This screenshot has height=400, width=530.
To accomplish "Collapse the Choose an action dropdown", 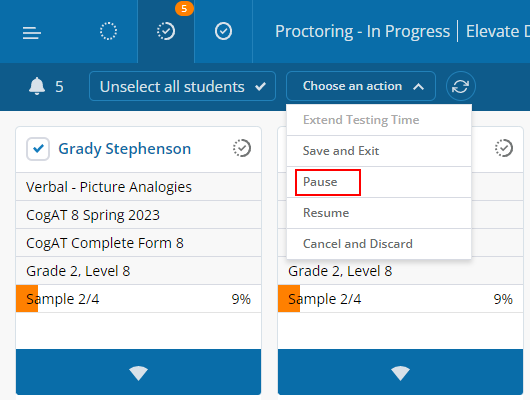I will pos(361,86).
